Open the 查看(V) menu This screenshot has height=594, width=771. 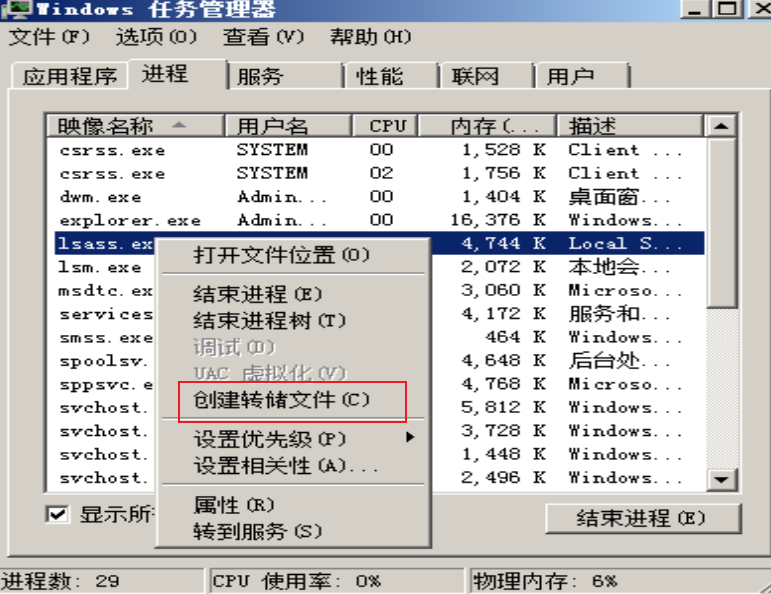coord(264,37)
